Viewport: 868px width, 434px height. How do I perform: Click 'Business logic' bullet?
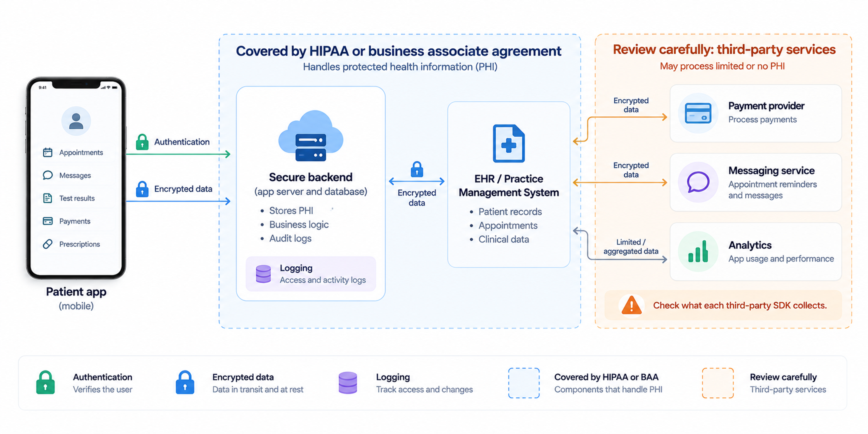click(299, 224)
